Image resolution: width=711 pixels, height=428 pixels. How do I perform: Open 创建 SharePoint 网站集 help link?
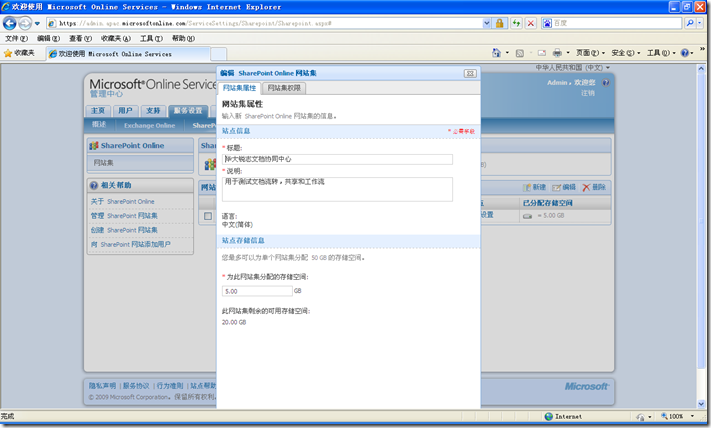coord(124,230)
